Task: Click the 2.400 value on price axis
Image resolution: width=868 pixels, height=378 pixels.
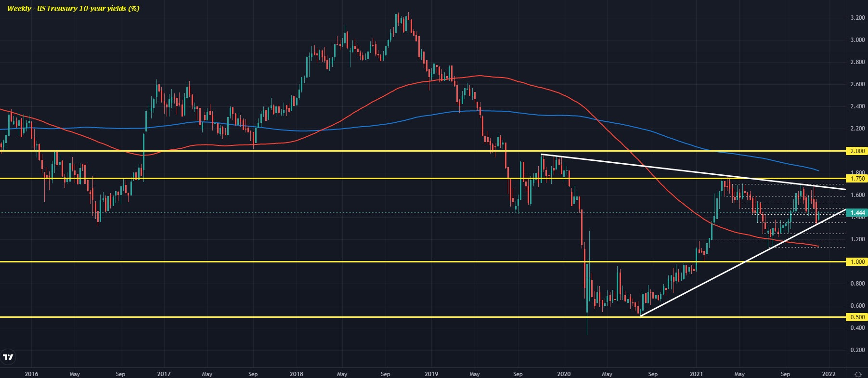Action: click(x=857, y=106)
